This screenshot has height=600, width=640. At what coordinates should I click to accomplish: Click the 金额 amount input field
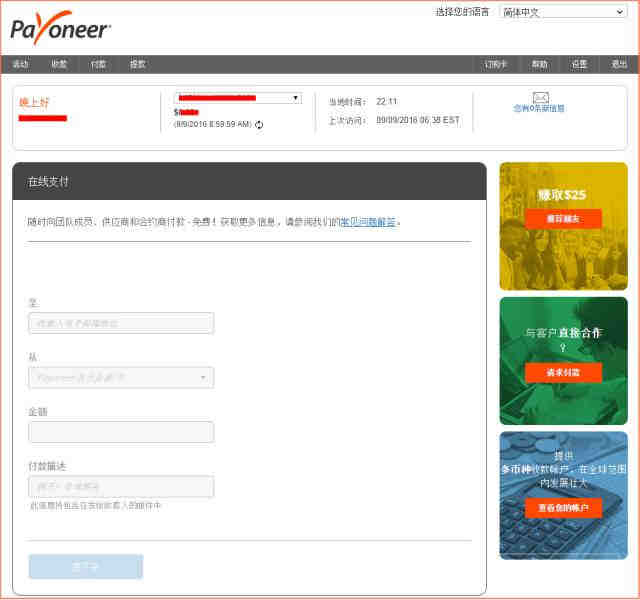tap(121, 432)
